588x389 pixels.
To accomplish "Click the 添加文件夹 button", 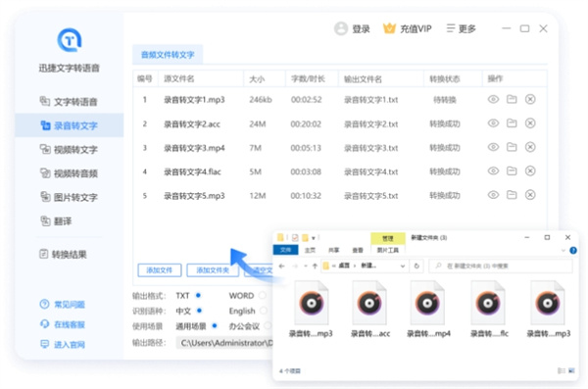I will 213,270.
